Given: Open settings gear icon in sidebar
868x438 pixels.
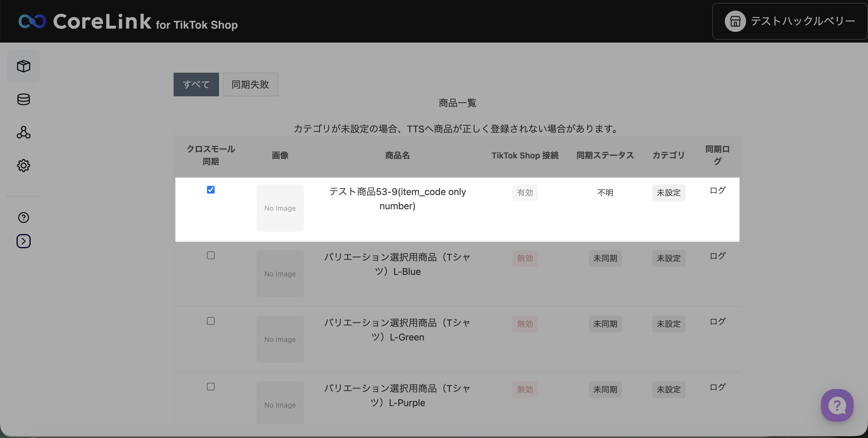Looking at the screenshot, I should tap(24, 165).
